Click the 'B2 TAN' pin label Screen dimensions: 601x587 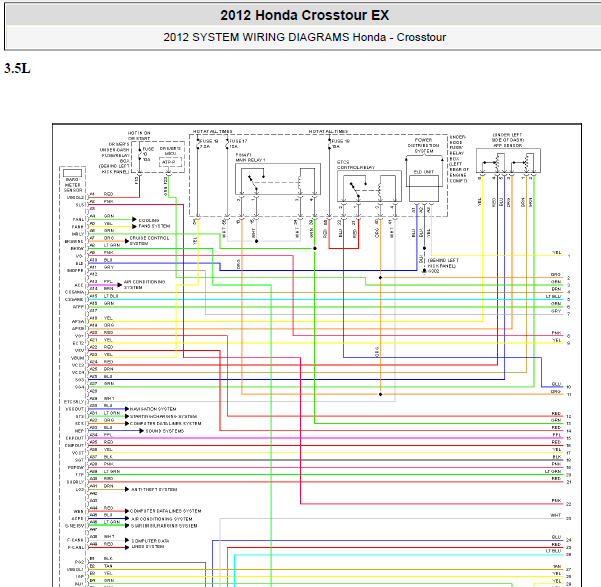click(102, 566)
